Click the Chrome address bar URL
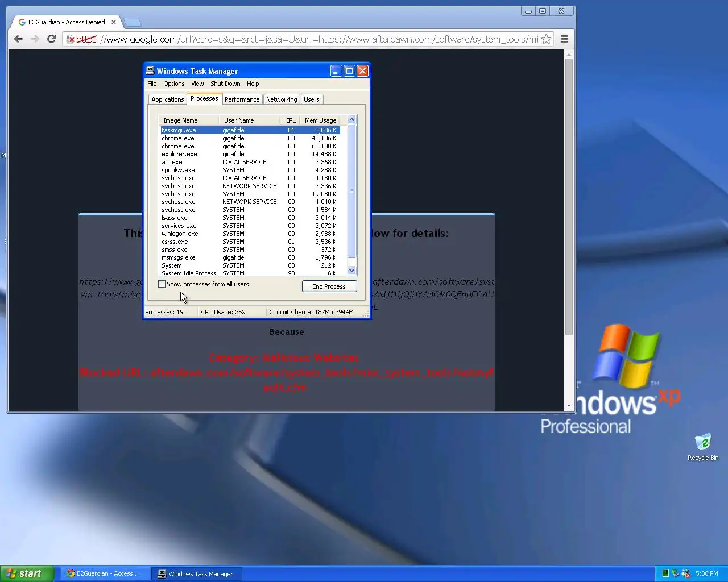The height and width of the screenshot is (582, 728). [x=307, y=39]
